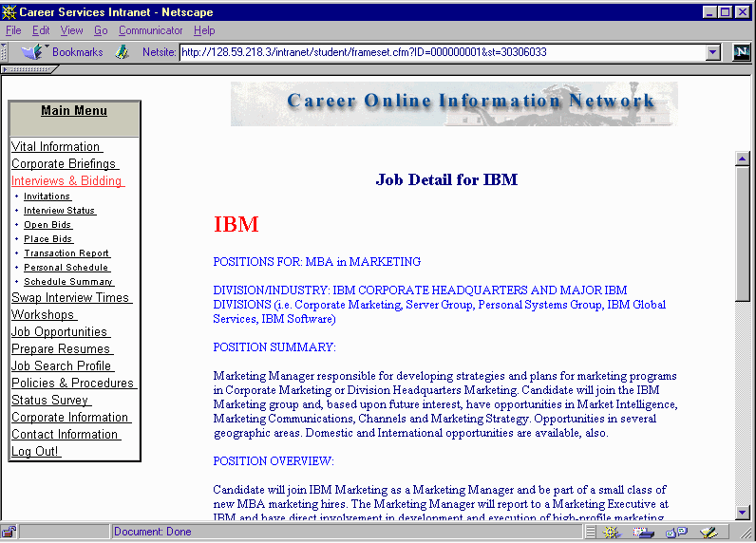Open the Transaction Report link

tap(66, 253)
